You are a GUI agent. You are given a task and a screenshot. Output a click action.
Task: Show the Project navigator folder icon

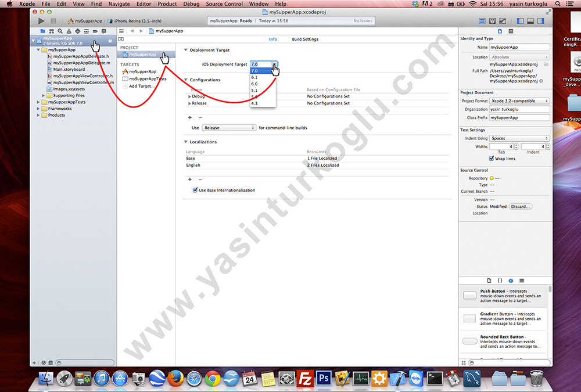pyautogui.click(x=42, y=31)
